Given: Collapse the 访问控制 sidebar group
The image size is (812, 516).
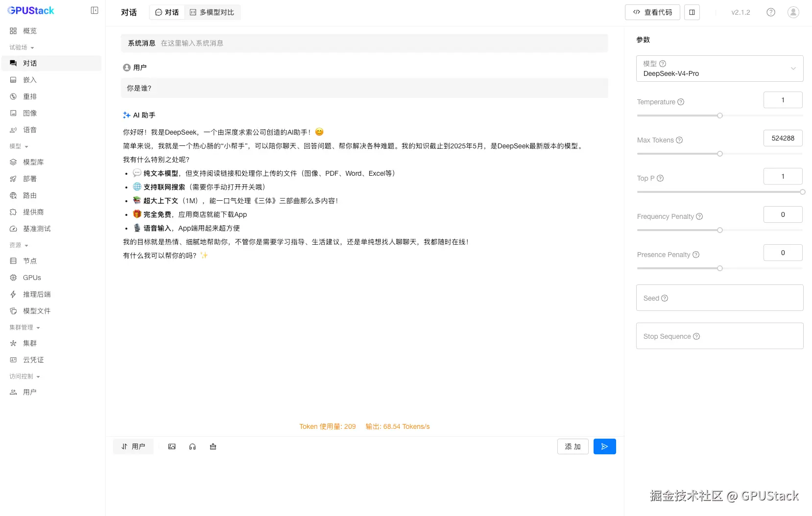Looking at the screenshot, I should pyautogui.click(x=25, y=376).
